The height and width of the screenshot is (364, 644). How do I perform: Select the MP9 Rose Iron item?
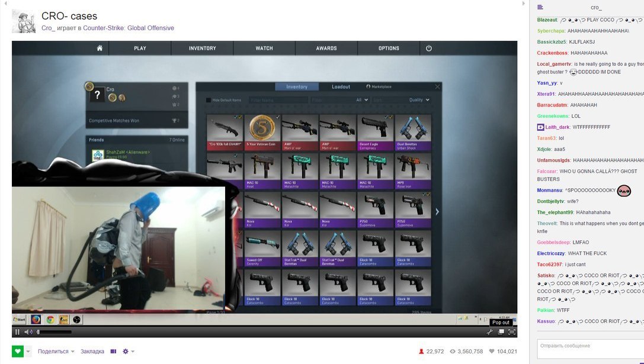(x=413, y=170)
